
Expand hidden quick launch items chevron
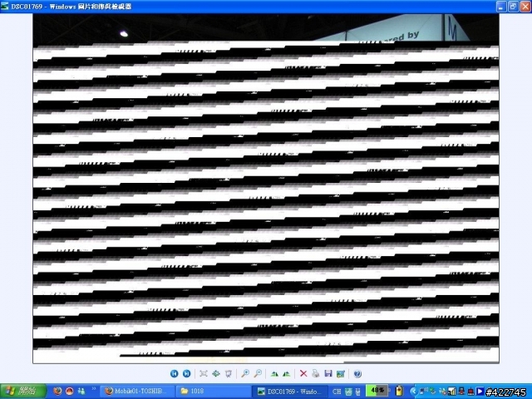click(94, 389)
